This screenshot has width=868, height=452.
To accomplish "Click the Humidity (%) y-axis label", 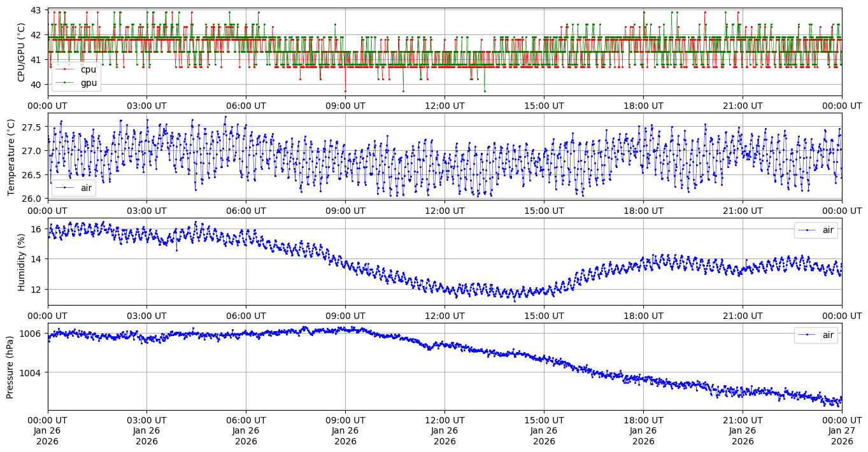I will 22,262.
